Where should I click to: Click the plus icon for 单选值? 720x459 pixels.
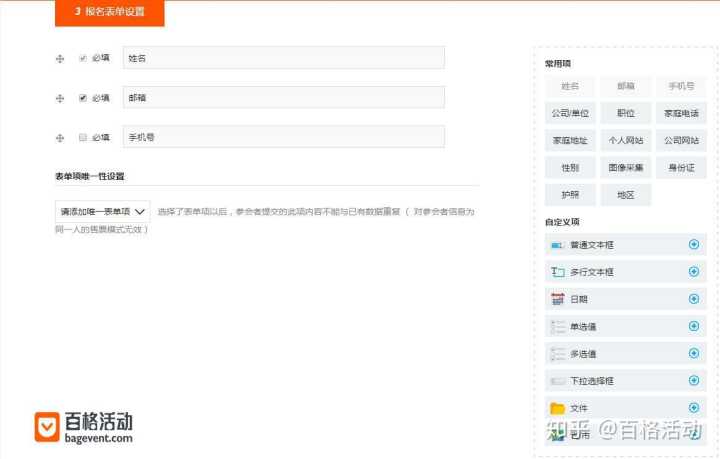[x=694, y=326]
